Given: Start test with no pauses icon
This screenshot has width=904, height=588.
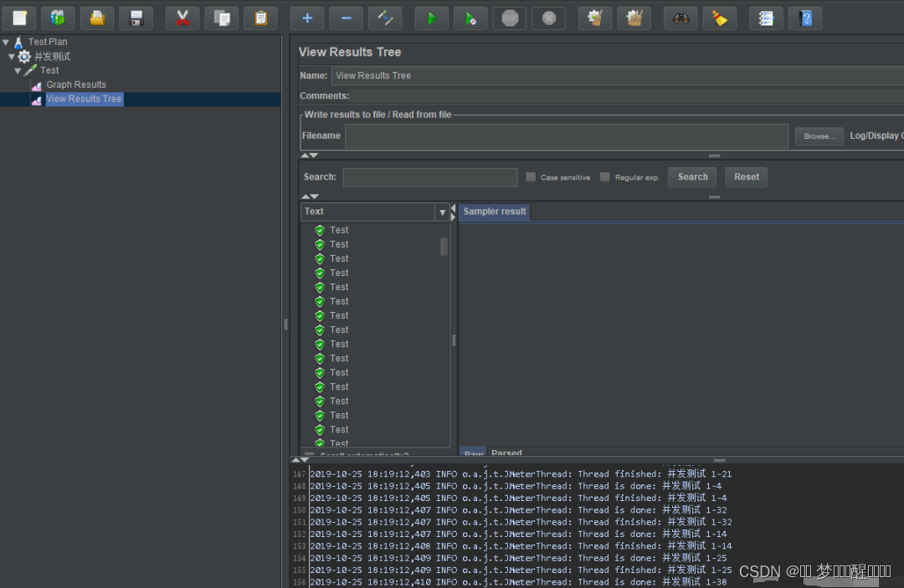Looking at the screenshot, I should coord(470,18).
